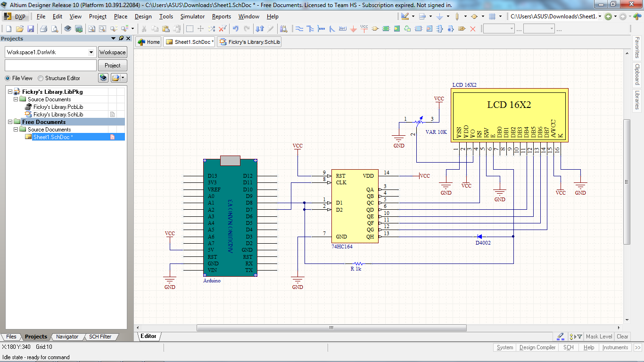
Task: Activate the Cut icon on the toolbar
Action: click(x=144, y=28)
